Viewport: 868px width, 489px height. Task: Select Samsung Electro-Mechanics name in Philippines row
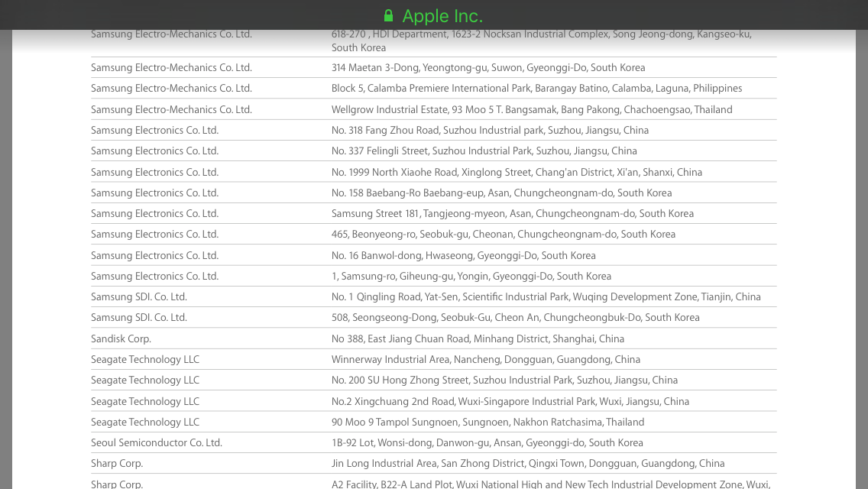pos(172,89)
